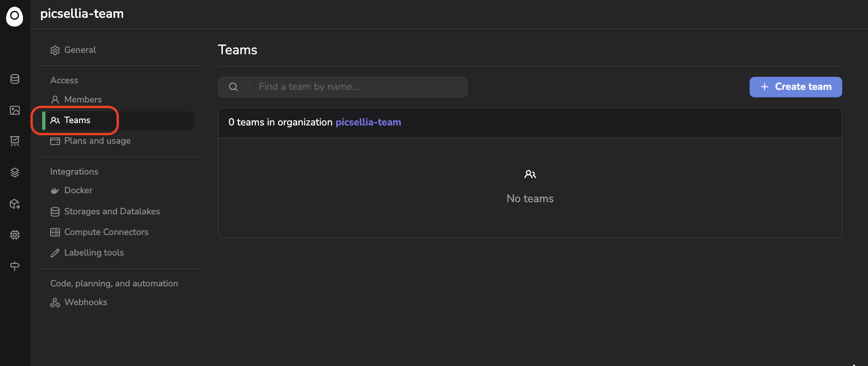Click the presentation chart icon in left rail
The height and width of the screenshot is (366, 868).
tap(15, 141)
